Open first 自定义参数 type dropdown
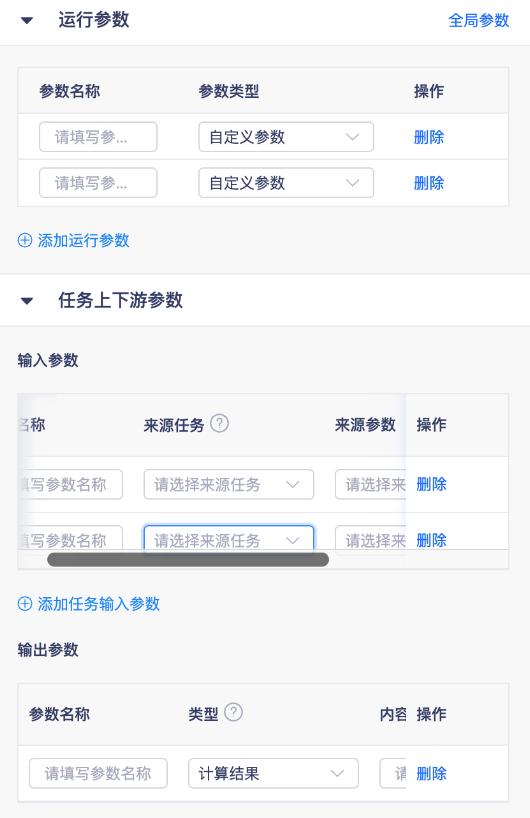This screenshot has width=530, height=818. coord(286,137)
